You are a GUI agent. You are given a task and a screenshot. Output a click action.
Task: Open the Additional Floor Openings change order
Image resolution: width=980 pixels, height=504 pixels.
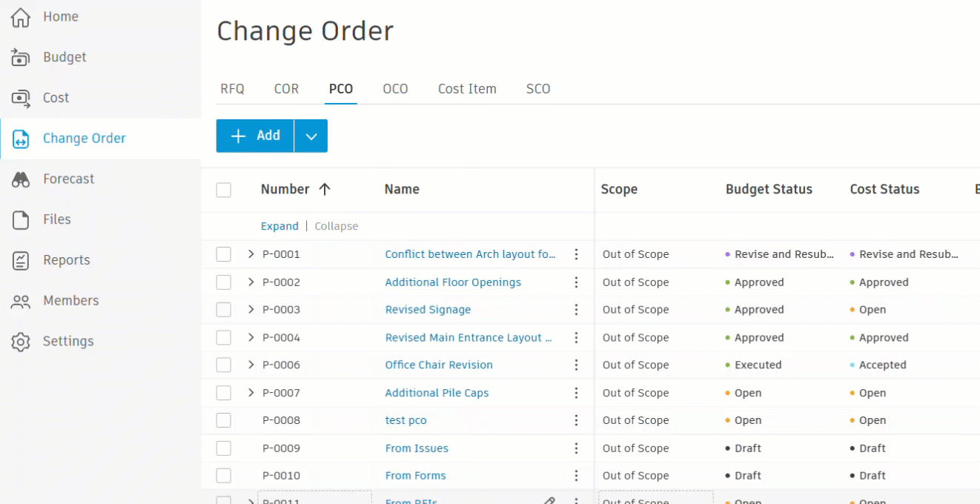(x=452, y=282)
